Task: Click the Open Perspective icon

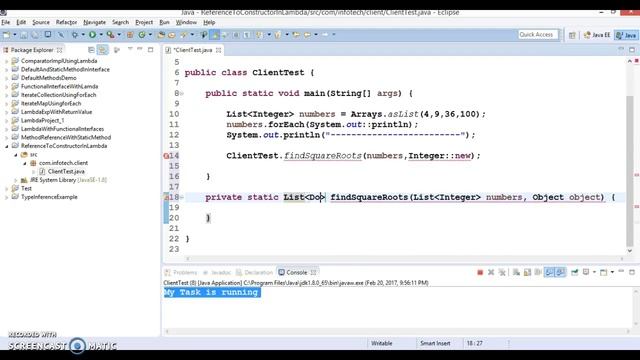Action: [x=572, y=36]
